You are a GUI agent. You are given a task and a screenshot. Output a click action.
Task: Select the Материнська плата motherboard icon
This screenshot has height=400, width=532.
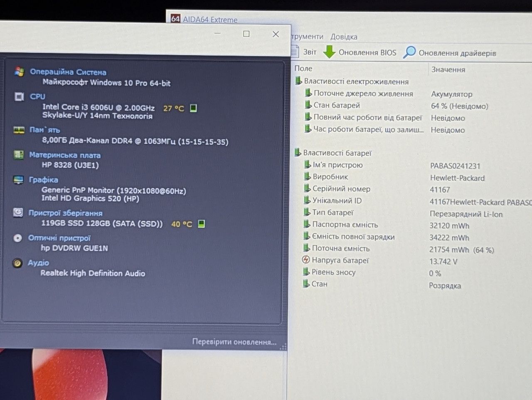pyautogui.click(x=19, y=155)
